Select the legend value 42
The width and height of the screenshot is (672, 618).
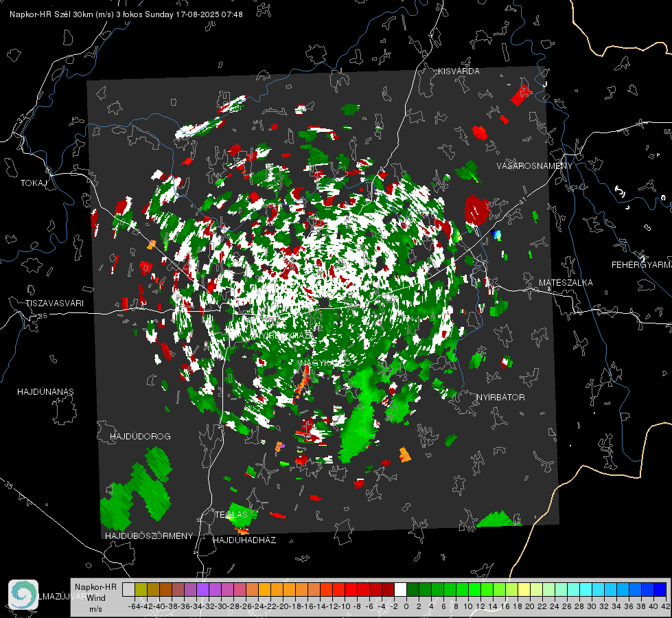[x=666, y=606]
